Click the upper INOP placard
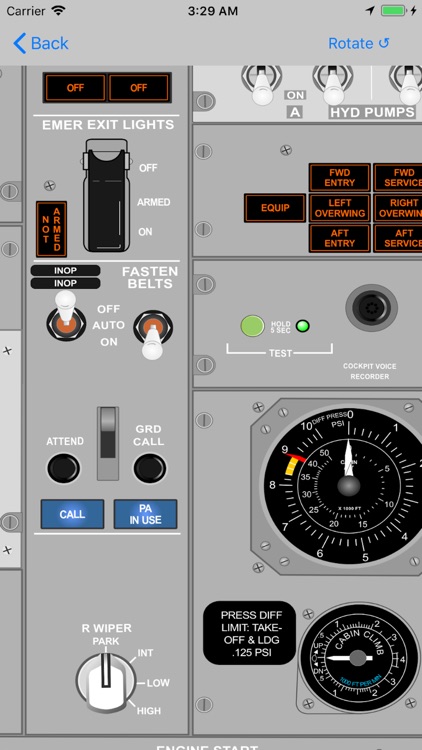Image resolution: width=422 pixels, height=750 pixels. [66, 271]
